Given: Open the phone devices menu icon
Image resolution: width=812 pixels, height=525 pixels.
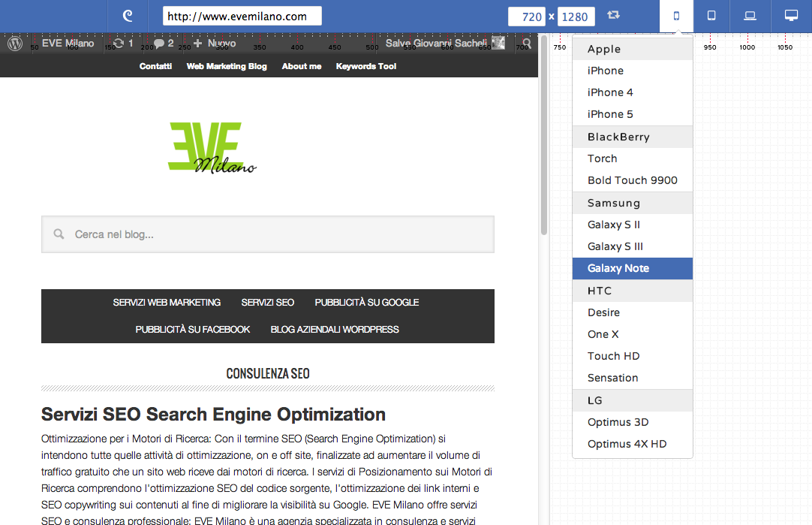Looking at the screenshot, I should (676, 16).
